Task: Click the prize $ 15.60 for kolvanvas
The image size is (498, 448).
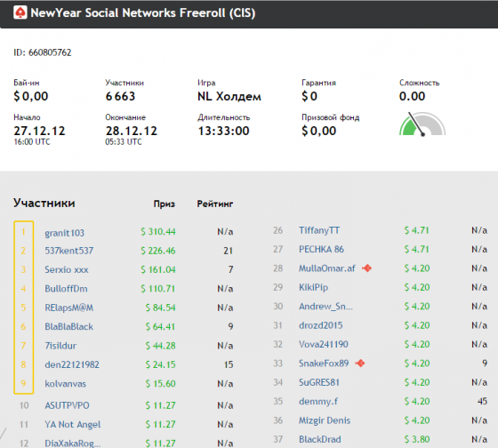Action: tap(160, 383)
